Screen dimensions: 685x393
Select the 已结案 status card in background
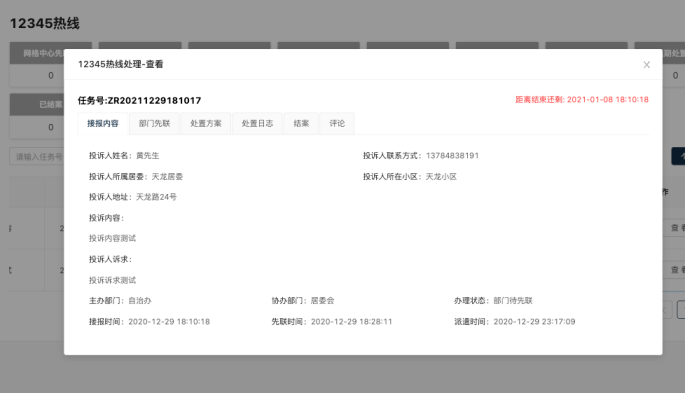click(x=37, y=116)
